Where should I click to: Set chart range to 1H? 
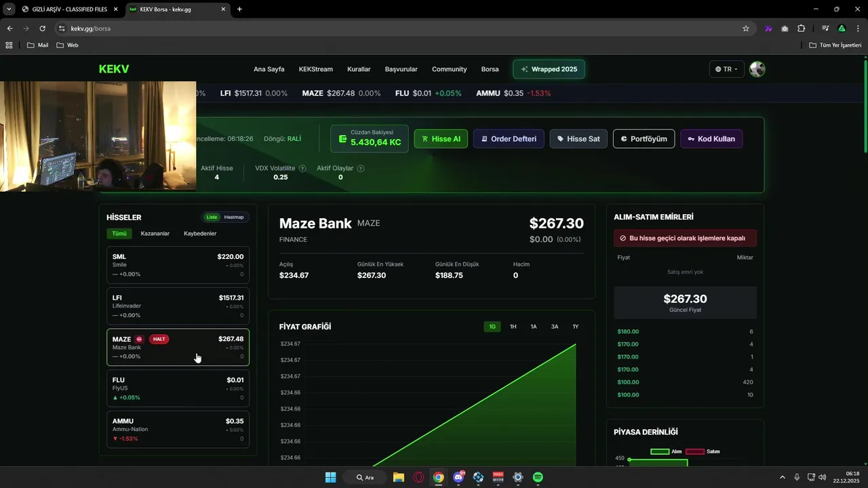513,327
